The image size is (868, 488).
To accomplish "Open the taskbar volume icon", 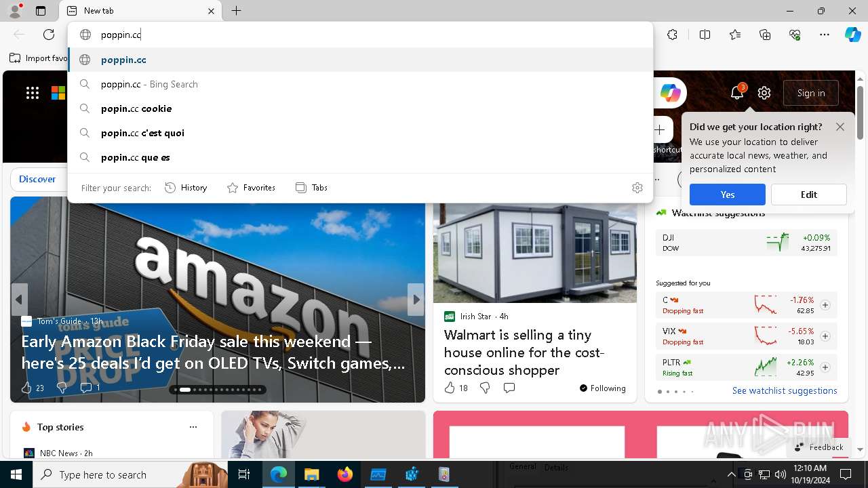I will 780,474.
